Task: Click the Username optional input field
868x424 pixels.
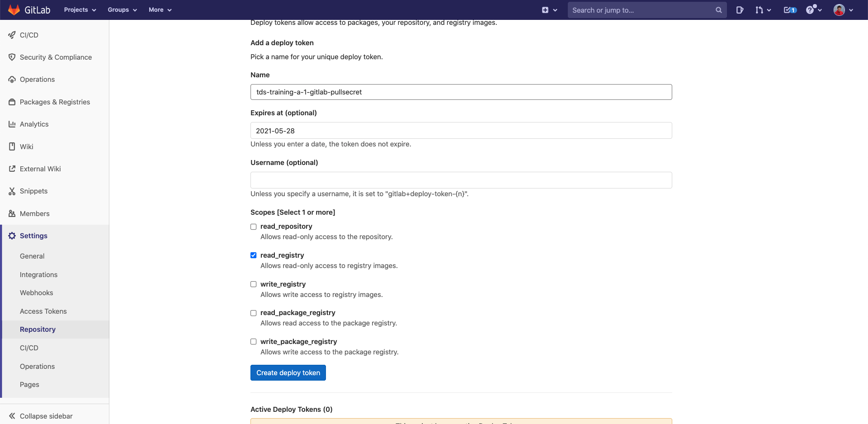Action: point(461,180)
